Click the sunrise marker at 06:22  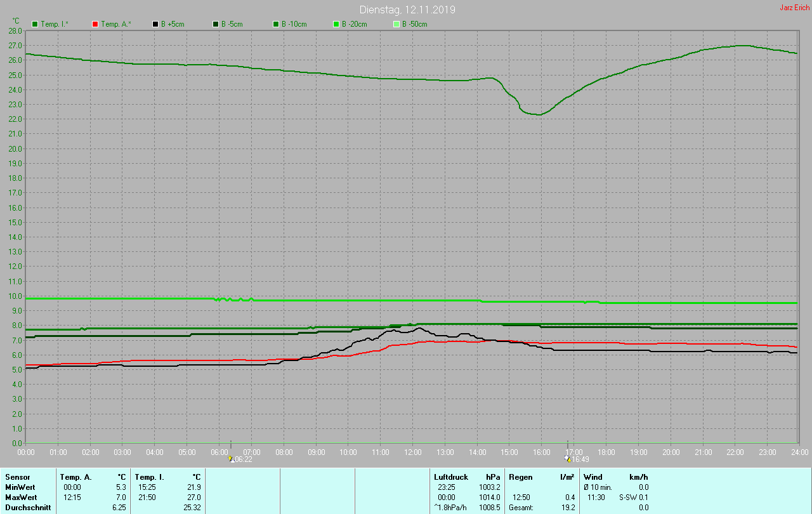(231, 458)
